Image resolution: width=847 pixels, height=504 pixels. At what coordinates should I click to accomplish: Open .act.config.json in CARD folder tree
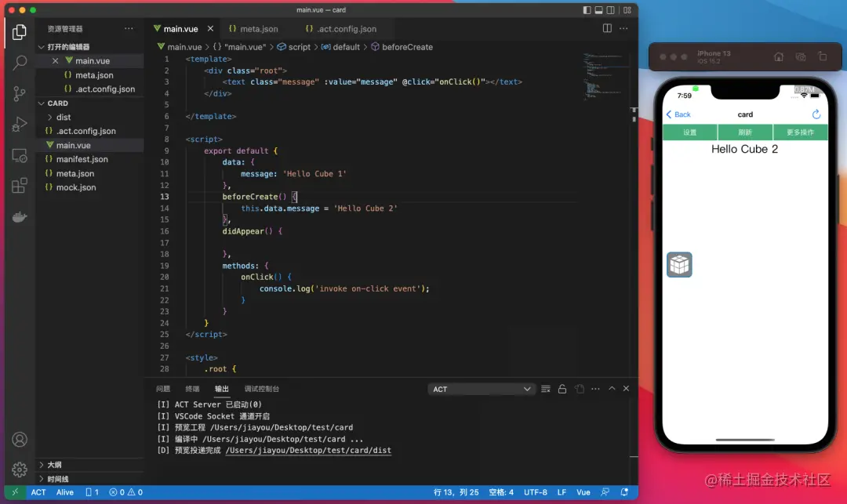click(86, 131)
